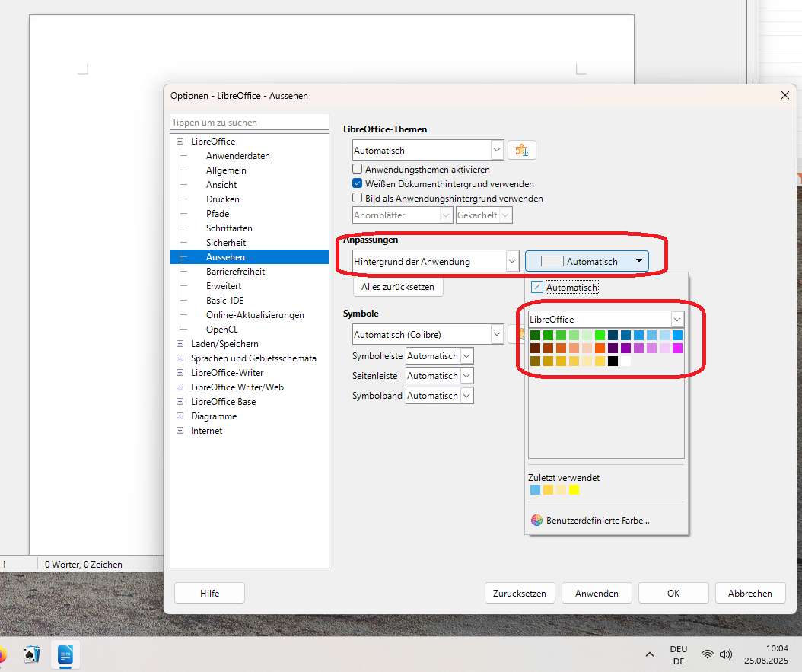
Task: Tick Bild als Anwendungshintergrund verwenden
Action: pyautogui.click(x=357, y=197)
